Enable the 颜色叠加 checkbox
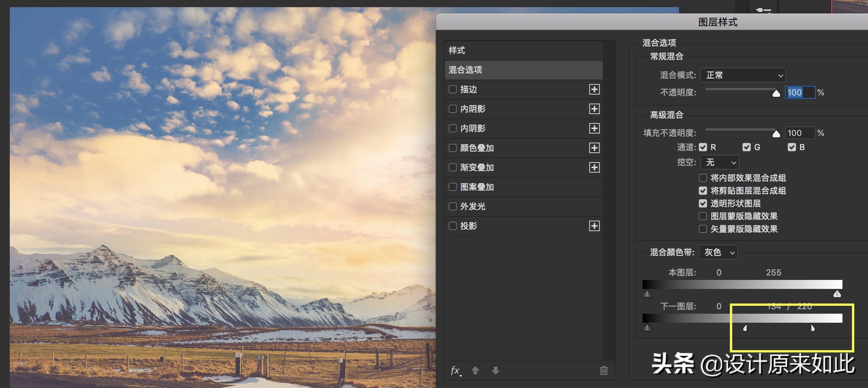The width and height of the screenshot is (868, 388). [x=453, y=148]
